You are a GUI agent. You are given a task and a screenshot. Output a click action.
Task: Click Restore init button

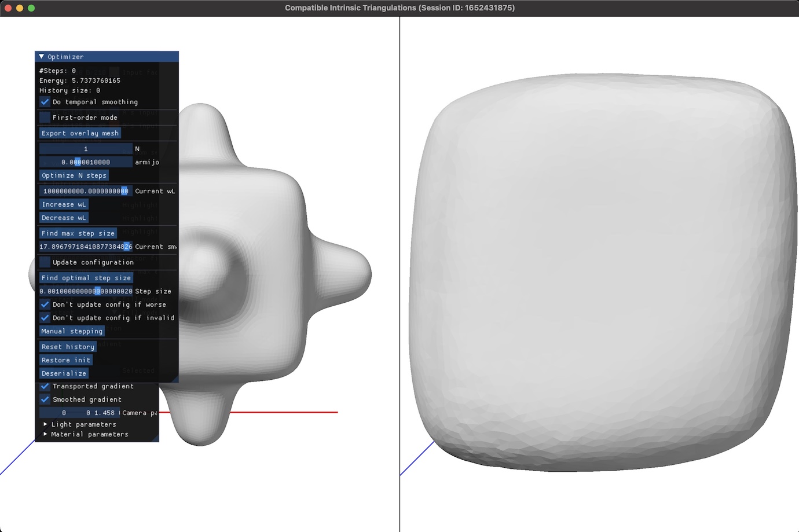[65, 360]
